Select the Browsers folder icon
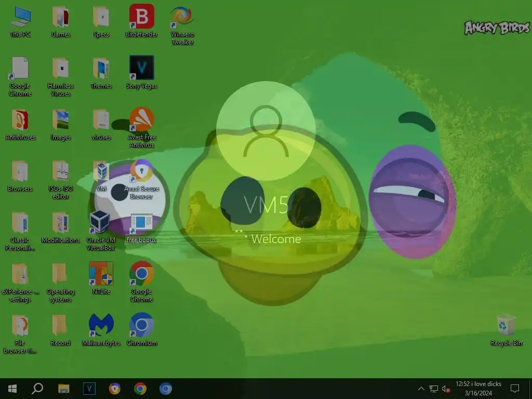The width and height of the screenshot is (532, 399). tap(20, 176)
